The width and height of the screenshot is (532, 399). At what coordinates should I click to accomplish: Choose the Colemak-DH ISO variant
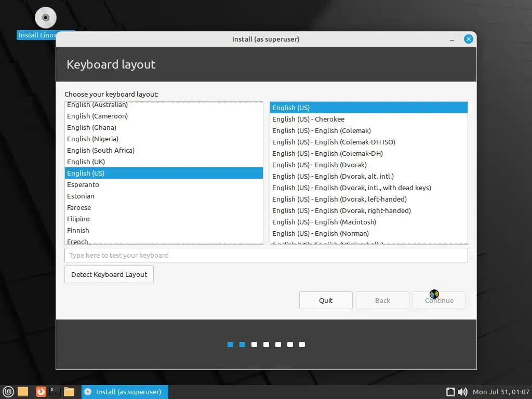click(x=369, y=142)
